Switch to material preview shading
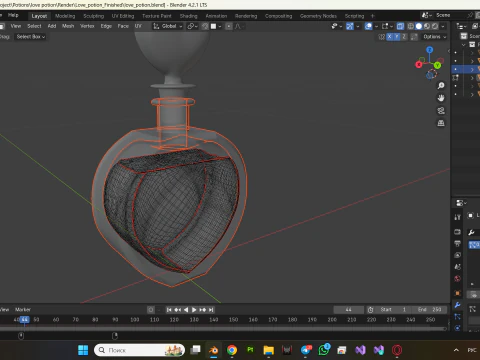Image resolution: width=480 pixels, height=360 pixels. click(427, 26)
